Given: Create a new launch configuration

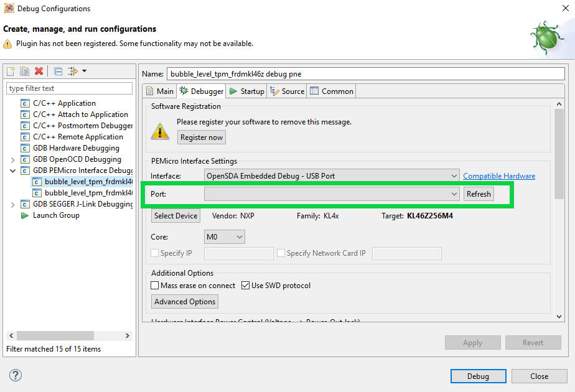Looking at the screenshot, I should (11, 71).
